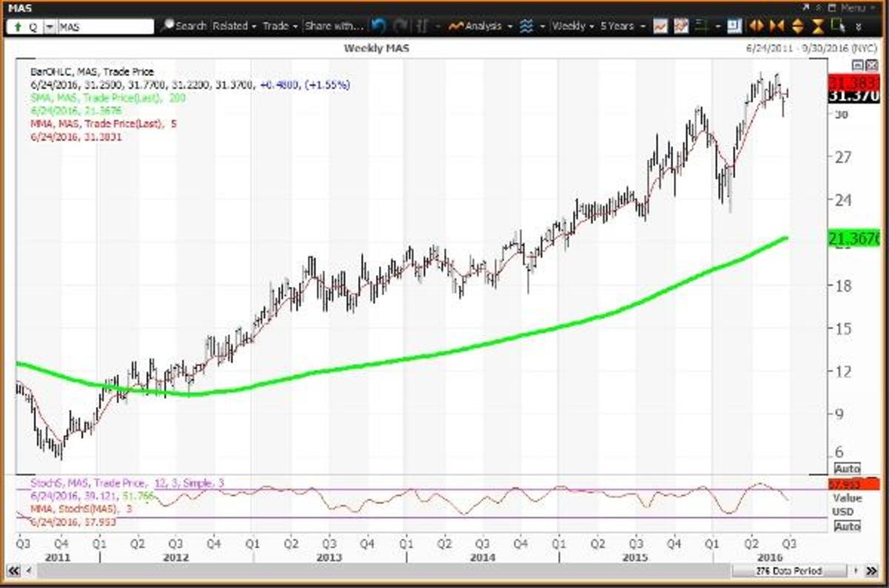Expand chart vertically icon
The height and width of the screenshot is (588, 889).
(798, 26)
